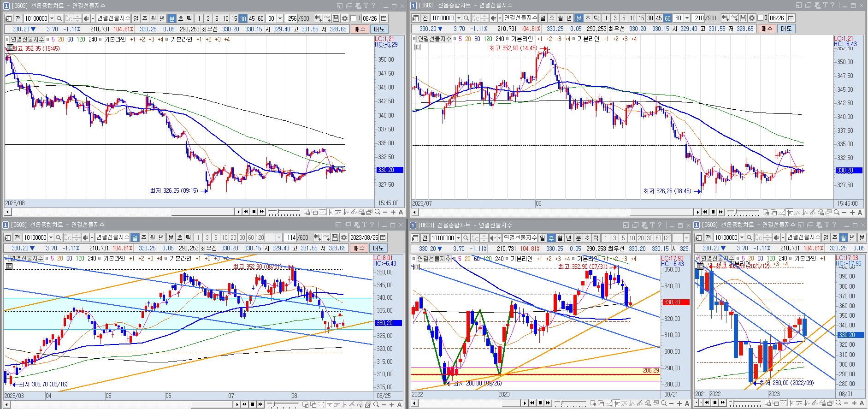Click the sound speaker icon in the 30-minute chart toolbar
Viewport: 868px width, 409px height.
[x=86, y=18]
